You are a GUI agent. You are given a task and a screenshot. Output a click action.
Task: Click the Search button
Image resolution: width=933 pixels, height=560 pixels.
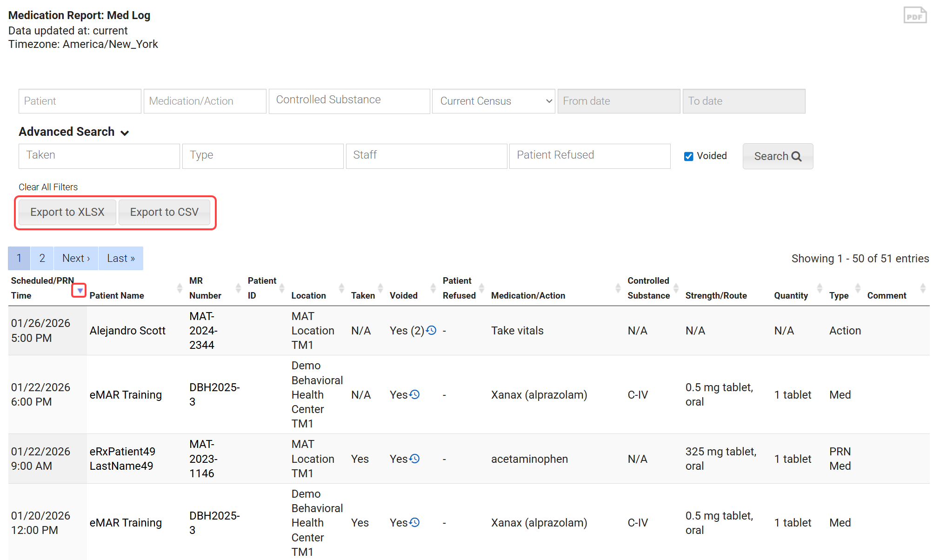(777, 156)
